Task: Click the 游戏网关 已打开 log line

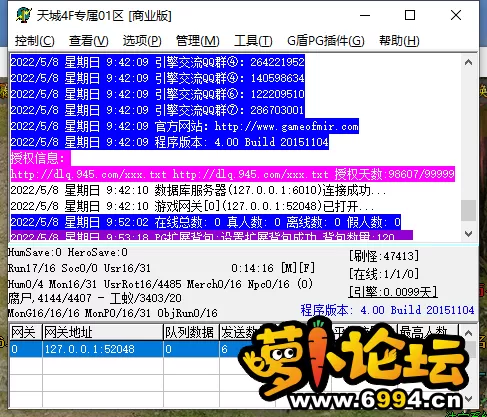Action: 192,206
